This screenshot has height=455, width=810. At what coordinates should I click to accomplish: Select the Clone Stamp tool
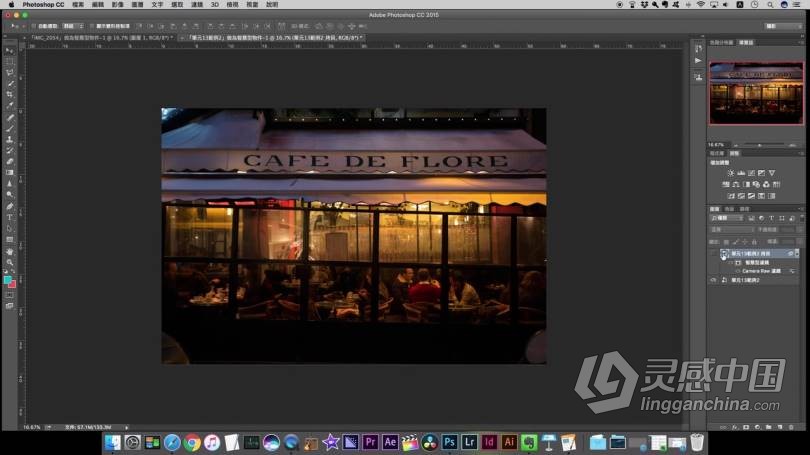pos(9,139)
